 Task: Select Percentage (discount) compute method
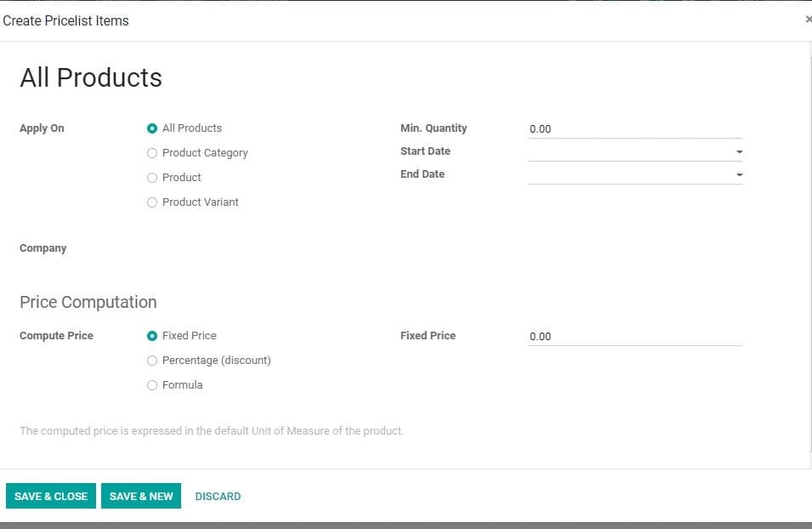pyautogui.click(x=152, y=361)
